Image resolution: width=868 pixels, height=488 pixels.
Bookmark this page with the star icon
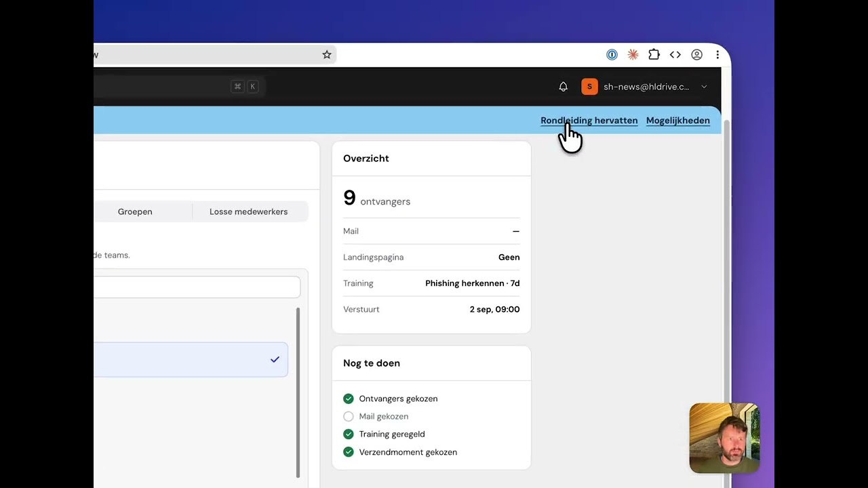pos(327,55)
